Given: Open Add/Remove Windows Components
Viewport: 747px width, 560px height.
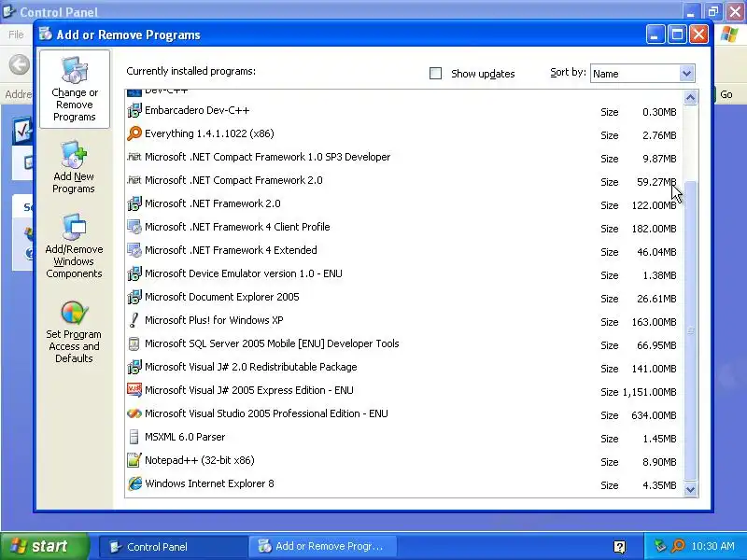Looking at the screenshot, I should [x=74, y=246].
